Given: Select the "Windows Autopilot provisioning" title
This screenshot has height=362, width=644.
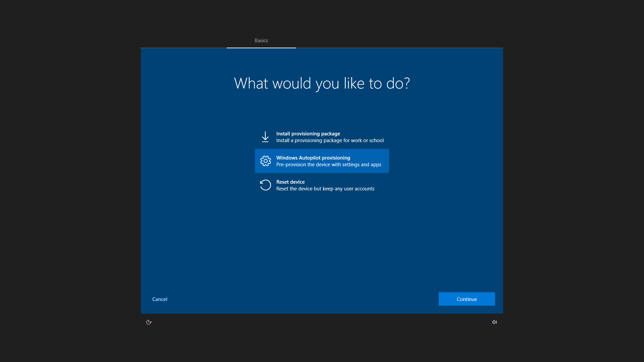Looking at the screenshot, I should (x=313, y=158).
